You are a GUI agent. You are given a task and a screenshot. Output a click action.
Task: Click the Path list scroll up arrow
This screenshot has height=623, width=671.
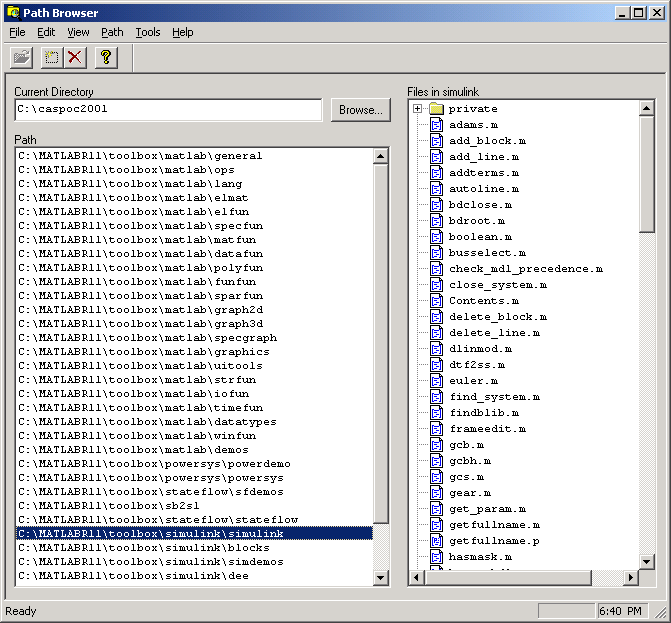(380, 156)
